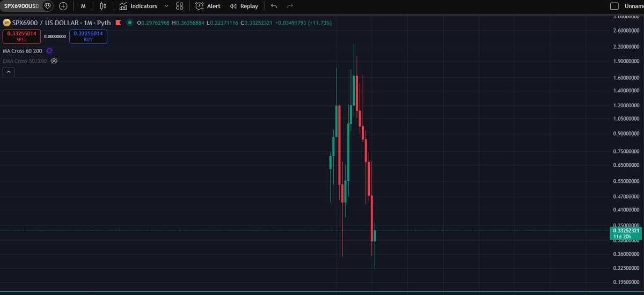Click the red SELL price button
This screenshot has width=644, height=295.
tap(21, 36)
